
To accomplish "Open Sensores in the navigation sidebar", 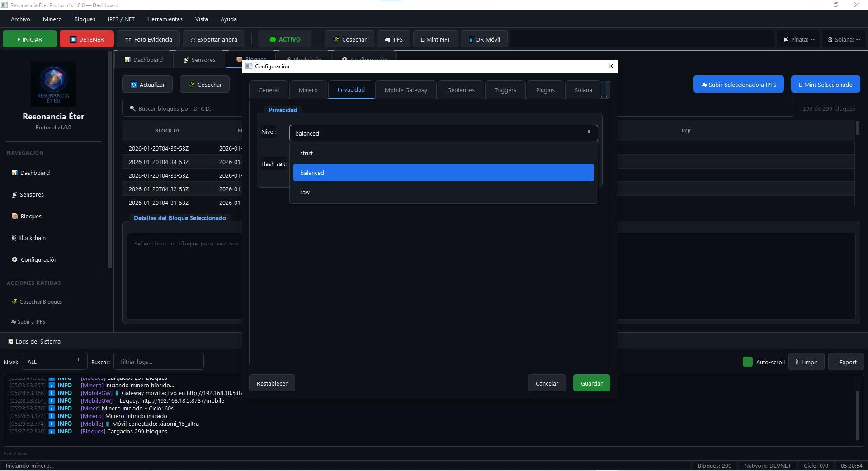I will click(x=32, y=195).
